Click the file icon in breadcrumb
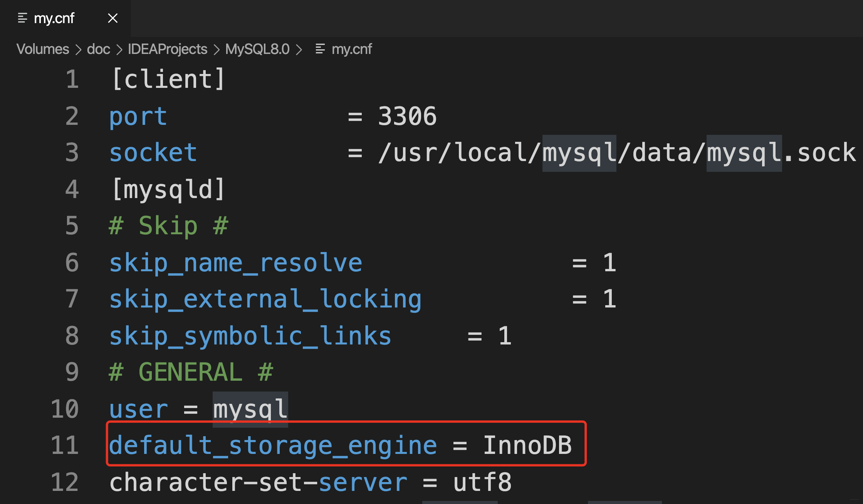This screenshot has height=504, width=863. click(320, 49)
